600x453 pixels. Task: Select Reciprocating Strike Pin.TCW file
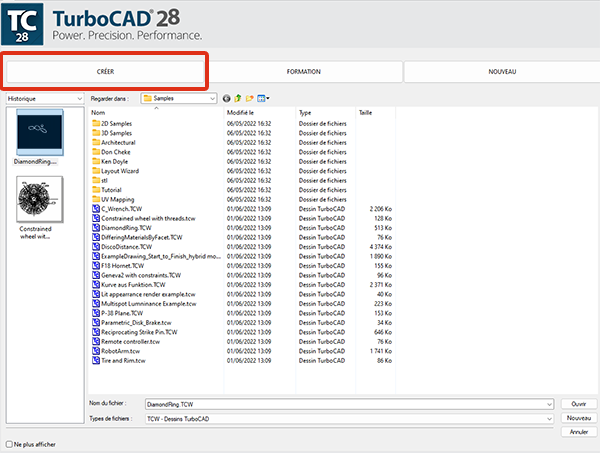[x=135, y=332]
